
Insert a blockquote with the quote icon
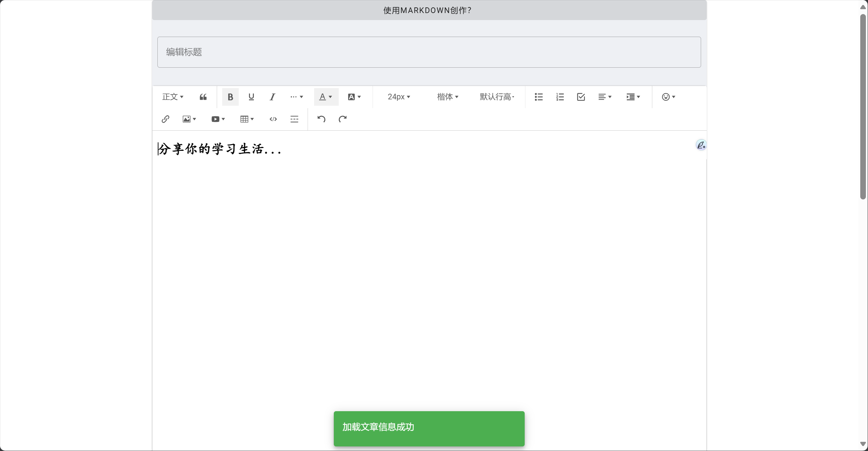203,97
